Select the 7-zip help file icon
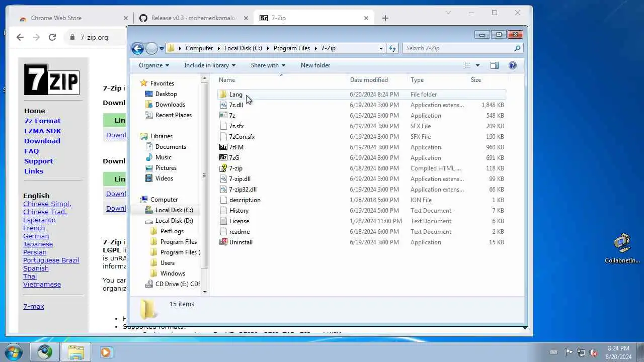644x362 pixels. pyautogui.click(x=223, y=168)
